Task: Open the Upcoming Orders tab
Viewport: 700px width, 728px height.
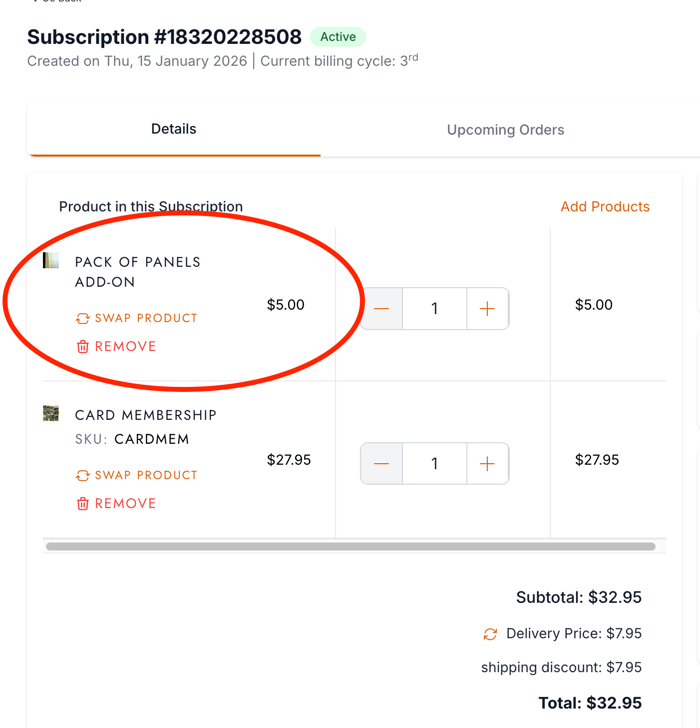Action: pos(505,130)
